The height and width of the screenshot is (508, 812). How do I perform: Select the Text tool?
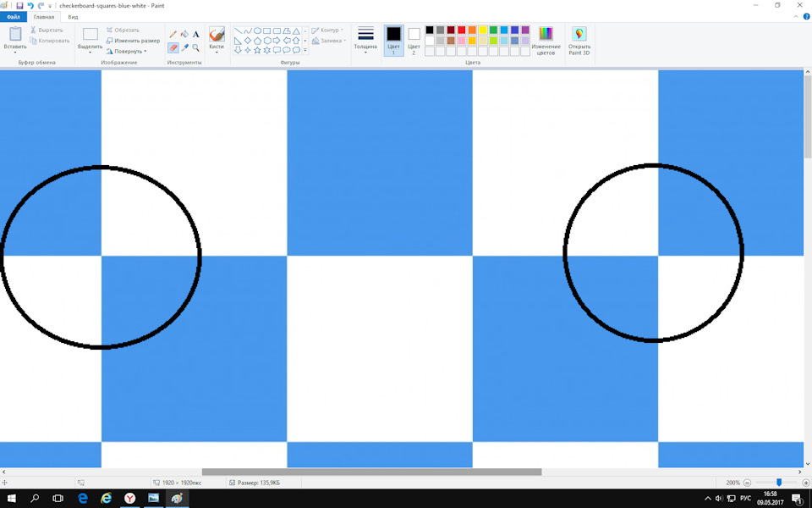tap(196, 35)
